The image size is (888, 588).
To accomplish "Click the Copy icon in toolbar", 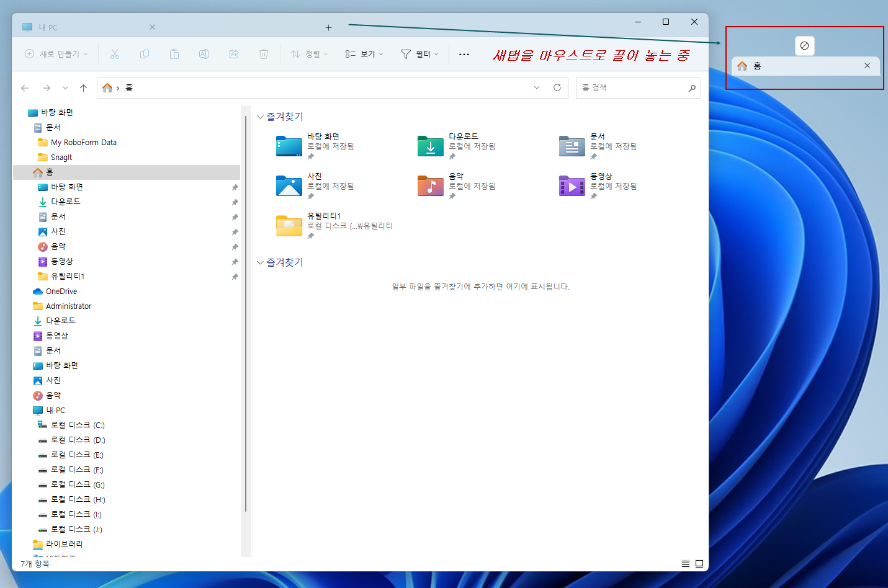I will 145,54.
